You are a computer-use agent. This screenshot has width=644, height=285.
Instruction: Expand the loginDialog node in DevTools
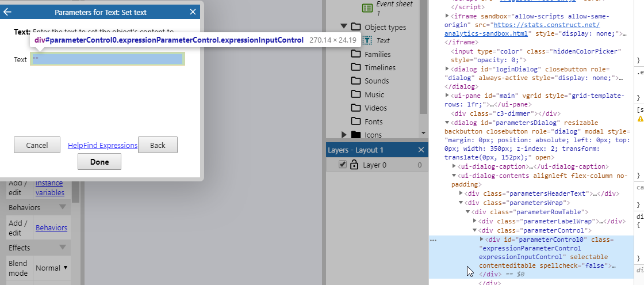[448, 69]
